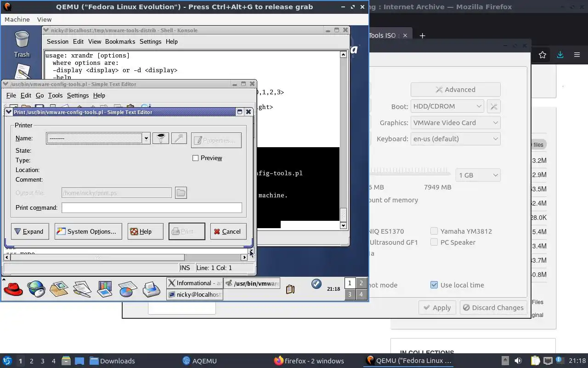Close the Tools ISO Firefox tab
The image size is (588, 368).
pos(405,35)
